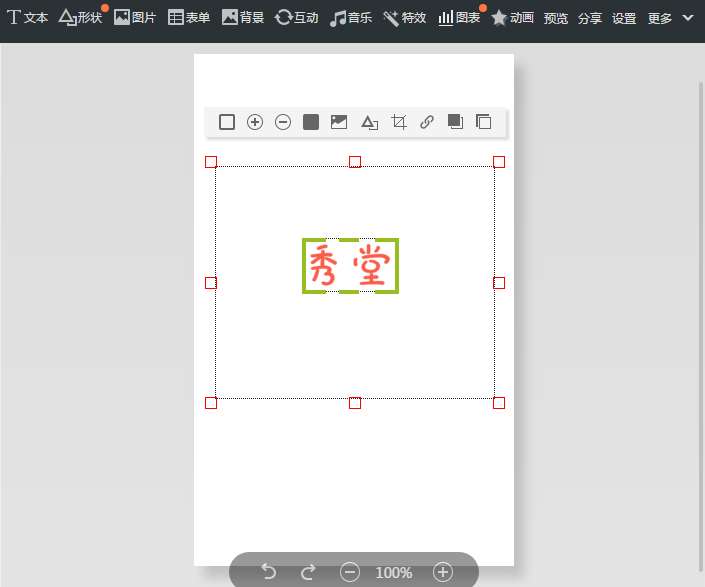Viewport: 705px width, 587px height.
Task: Open 设置 settings
Action: point(624,18)
